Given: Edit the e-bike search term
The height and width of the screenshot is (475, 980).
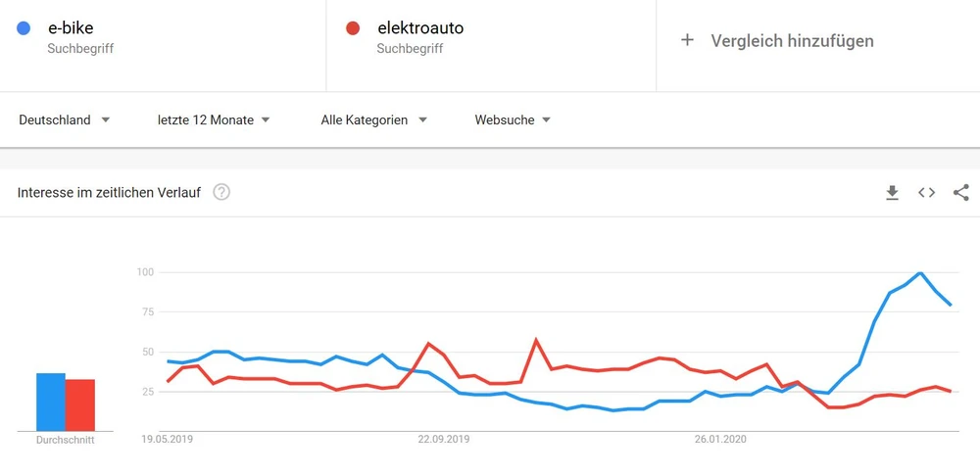Looking at the screenshot, I should click(71, 28).
